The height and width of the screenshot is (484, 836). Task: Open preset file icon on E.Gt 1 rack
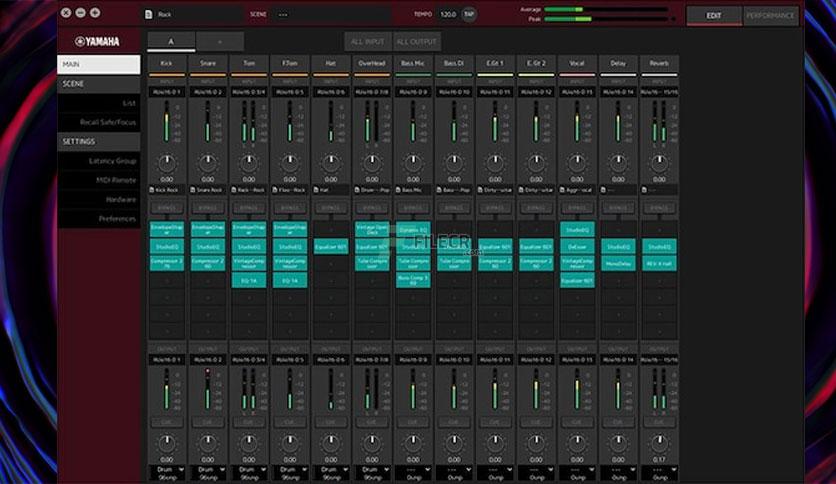click(x=480, y=190)
